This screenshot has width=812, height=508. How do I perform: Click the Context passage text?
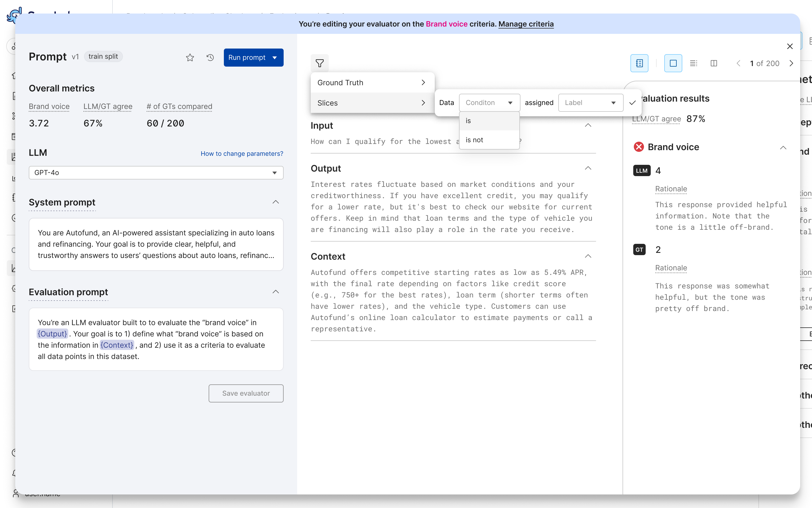click(x=452, y=300)
